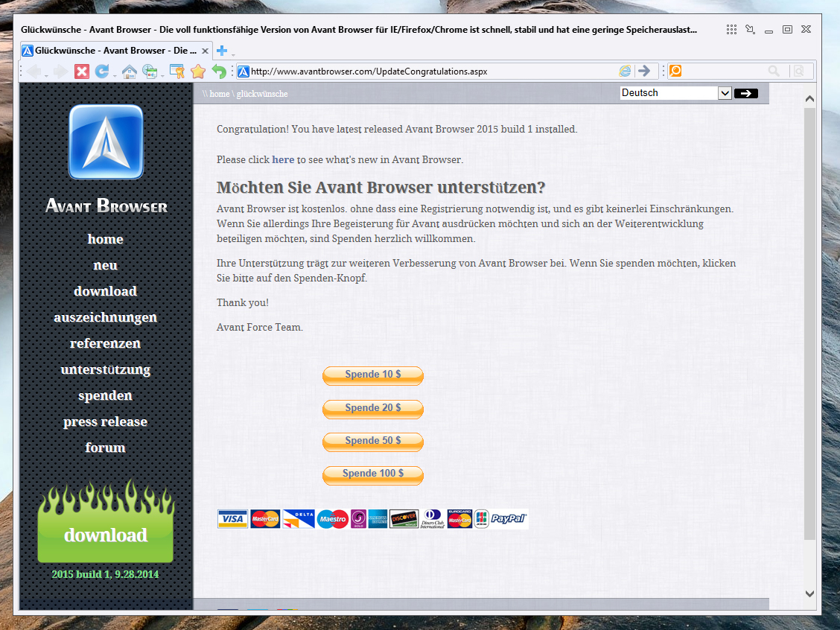
Task: Click the Diners Club International logo
Action: pyautogui.click(x=433, y=519)
